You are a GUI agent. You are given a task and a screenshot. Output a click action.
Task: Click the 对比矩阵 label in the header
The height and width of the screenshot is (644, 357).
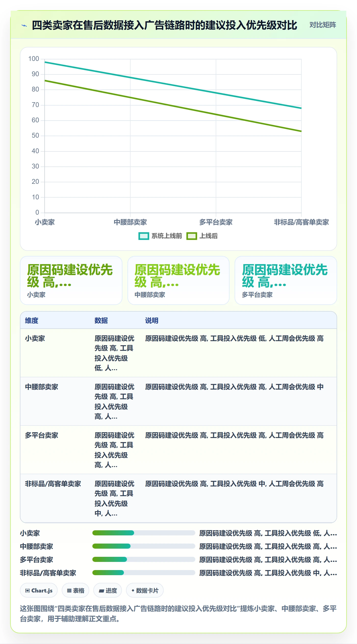(x=323, y=25)
